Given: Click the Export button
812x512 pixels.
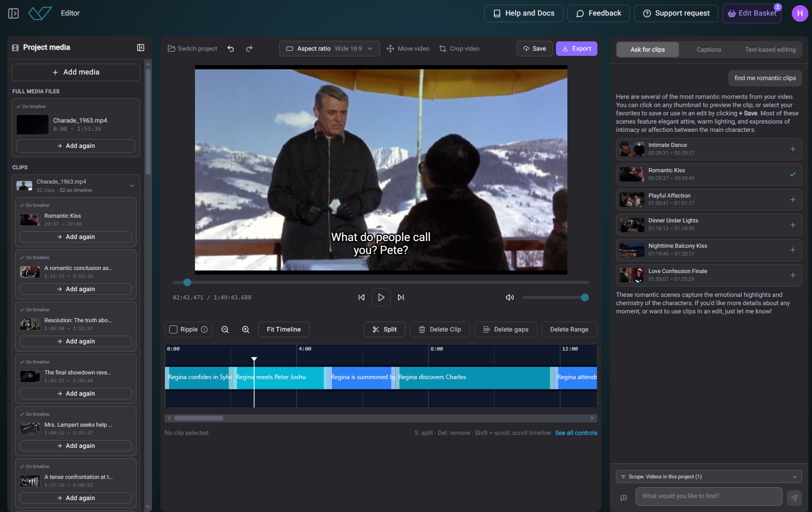Looking at the screenshot, I should click(577, 49).
